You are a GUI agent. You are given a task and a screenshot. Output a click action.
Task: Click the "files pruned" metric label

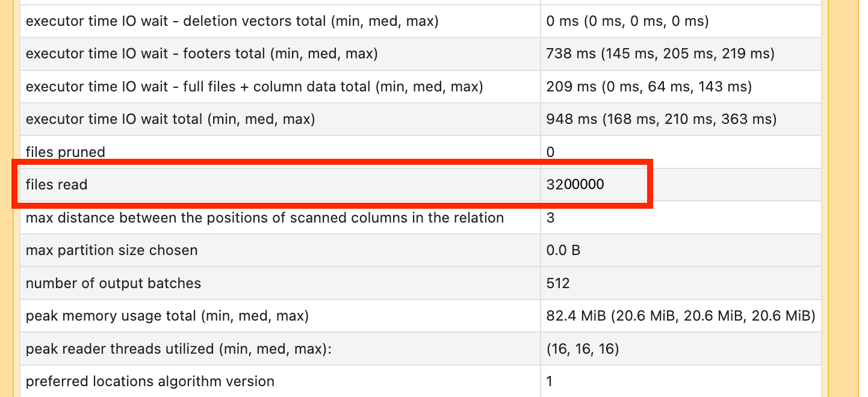click(x=65, y=152)
